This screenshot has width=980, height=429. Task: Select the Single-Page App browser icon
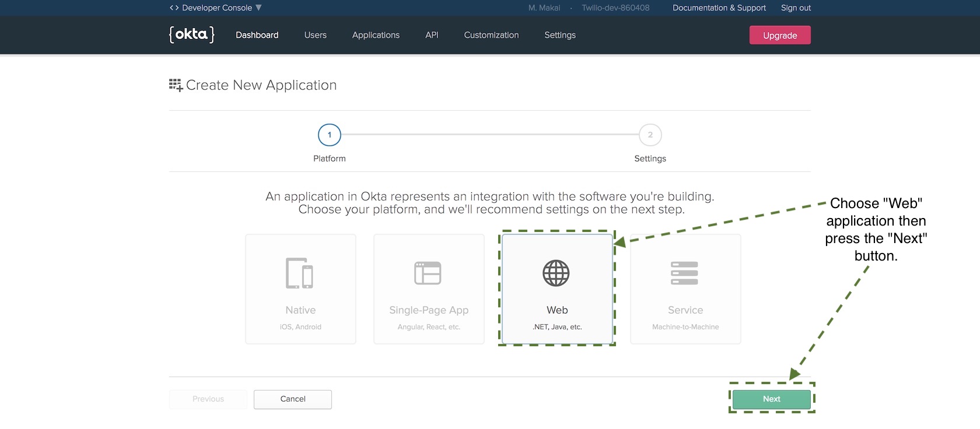(x=428, y=273)
